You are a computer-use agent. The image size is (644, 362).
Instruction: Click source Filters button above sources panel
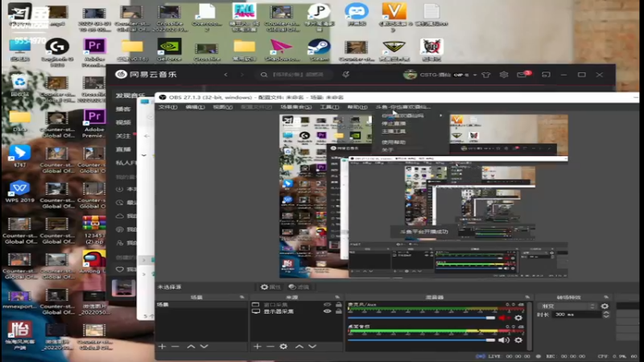(299, 287)
